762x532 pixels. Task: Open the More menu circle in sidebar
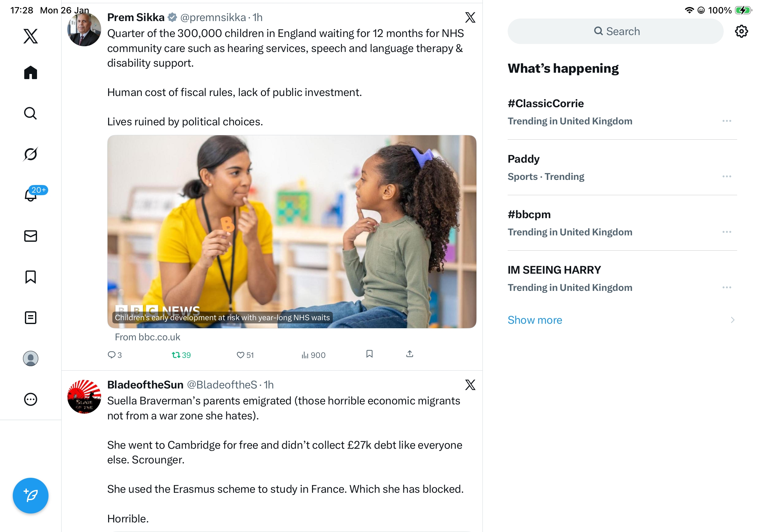pyautogui.click(x=31, y=399)
